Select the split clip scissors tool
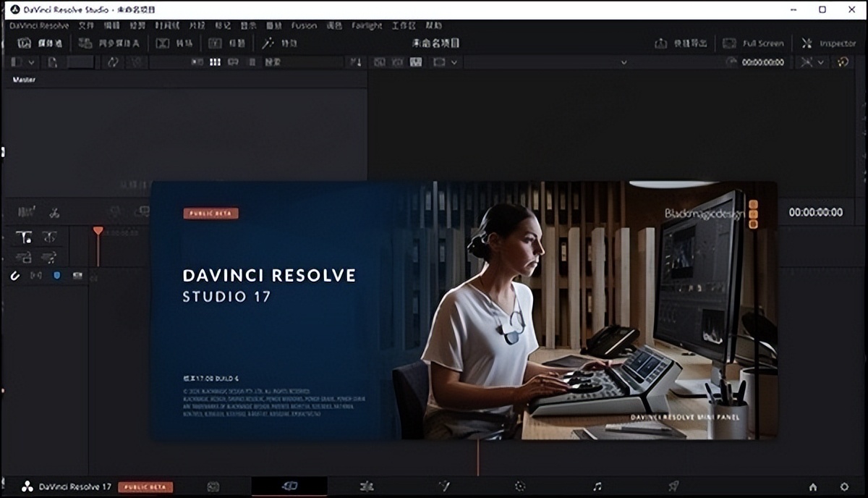Image resolution: width=868 pixels, height=498 pixels. coord(54,213)
